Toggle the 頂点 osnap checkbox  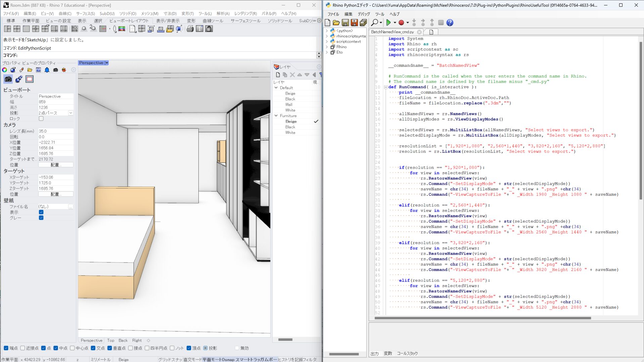[x=189, y=348]
